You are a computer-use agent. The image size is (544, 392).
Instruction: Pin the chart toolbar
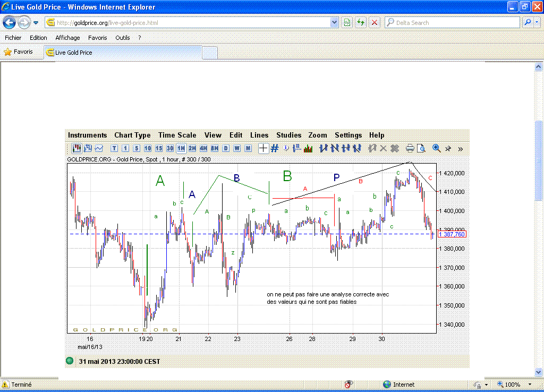[448, 149]
